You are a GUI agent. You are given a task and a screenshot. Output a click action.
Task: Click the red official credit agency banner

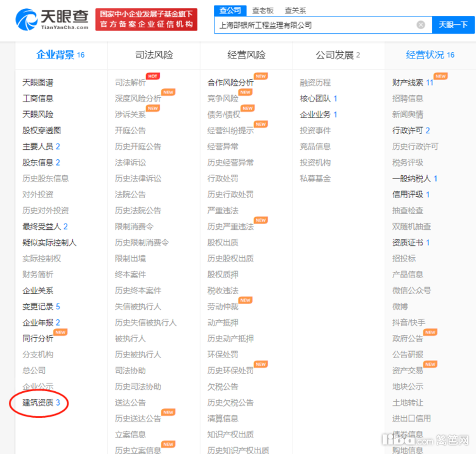point(146,20)
